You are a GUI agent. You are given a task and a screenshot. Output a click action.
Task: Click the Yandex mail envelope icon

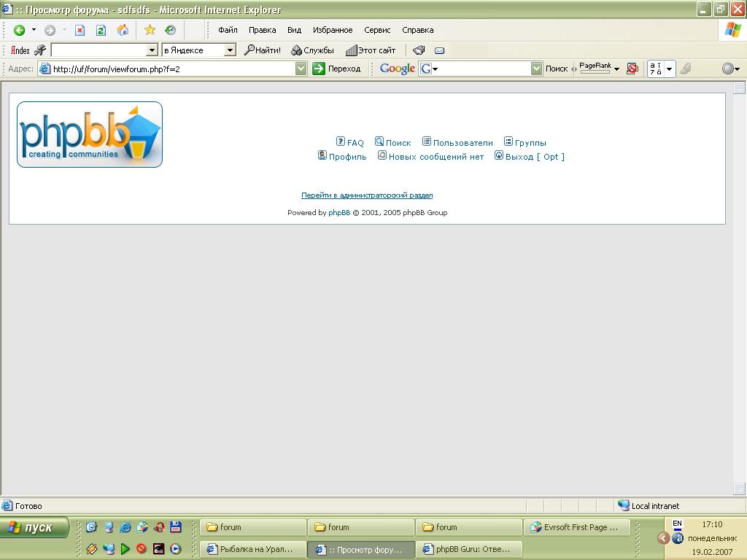[439, 50]
